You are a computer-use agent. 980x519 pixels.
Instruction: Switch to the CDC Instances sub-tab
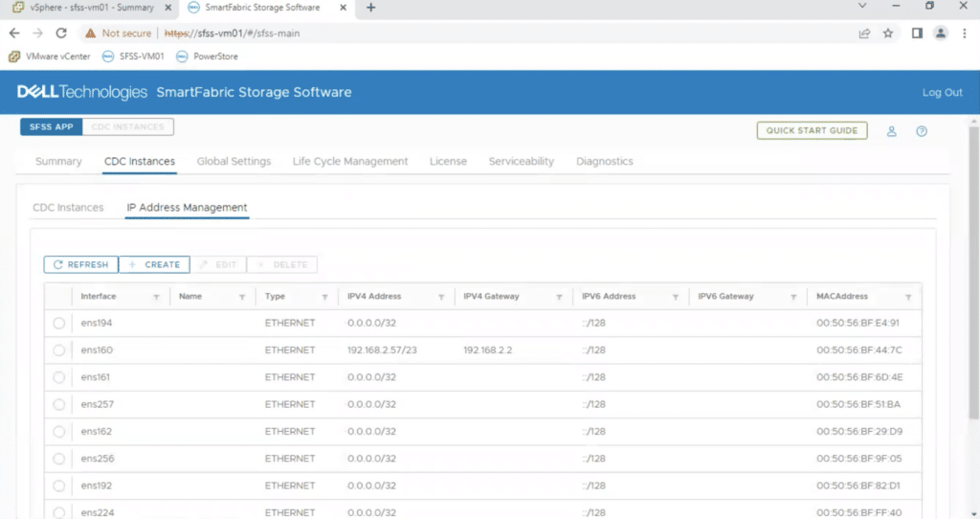click(x=68, y=208)
